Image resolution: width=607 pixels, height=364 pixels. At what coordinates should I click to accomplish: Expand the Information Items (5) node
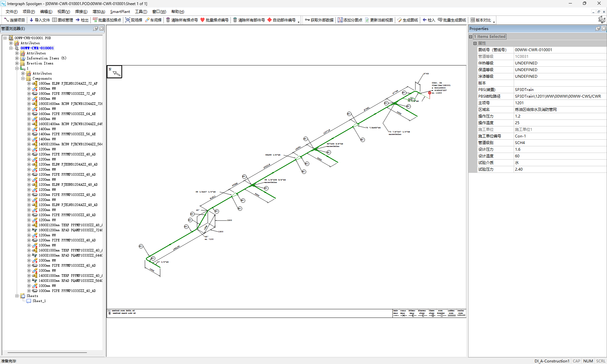click(17, 58)
